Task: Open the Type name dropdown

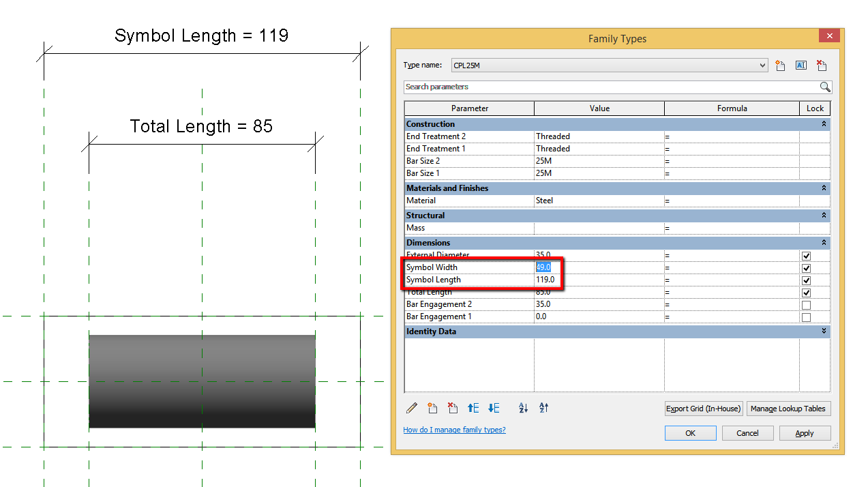Action: 762,65
